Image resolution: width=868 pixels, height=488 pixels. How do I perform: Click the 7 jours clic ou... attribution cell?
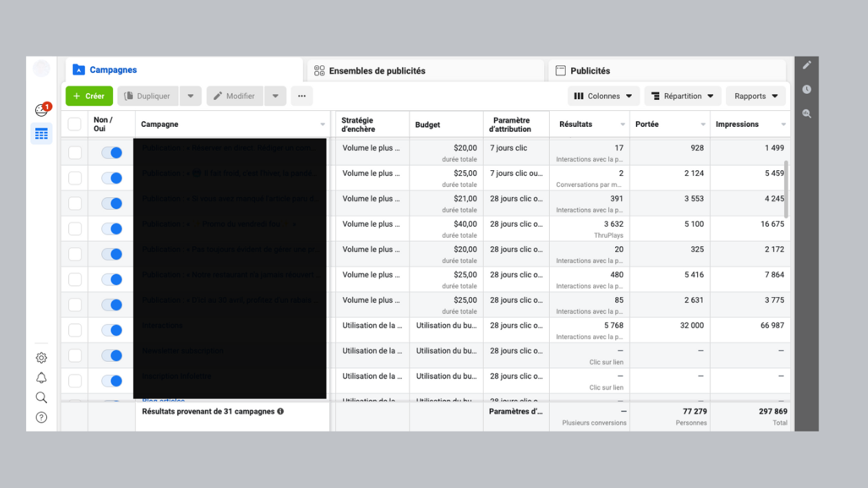coord(516,178)
